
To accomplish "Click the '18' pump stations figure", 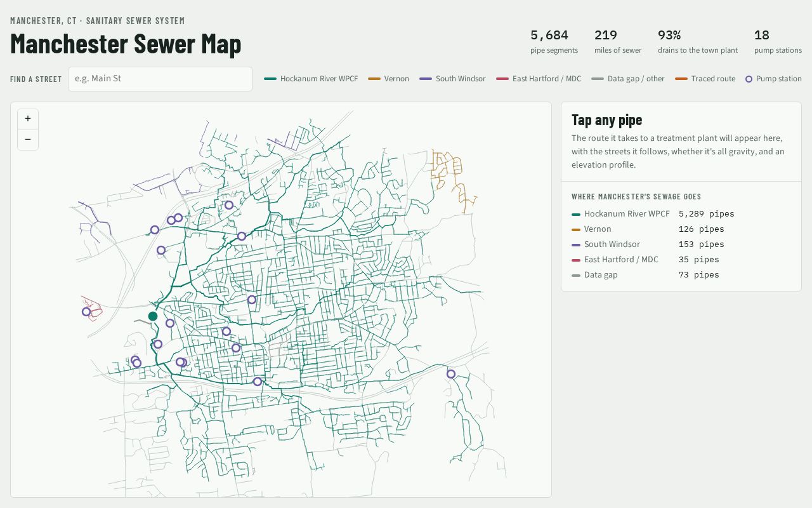I will 762,35.
